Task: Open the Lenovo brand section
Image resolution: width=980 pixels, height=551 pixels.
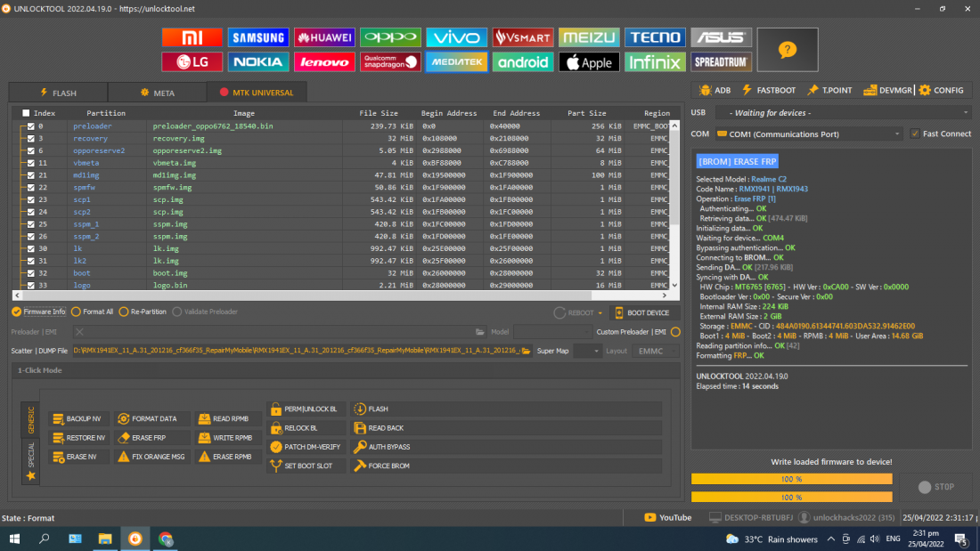Action: tap(324, 61)
